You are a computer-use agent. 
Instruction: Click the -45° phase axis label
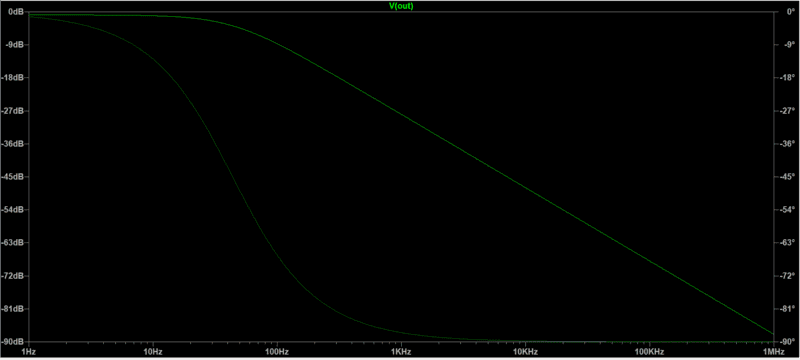[786, 177]
